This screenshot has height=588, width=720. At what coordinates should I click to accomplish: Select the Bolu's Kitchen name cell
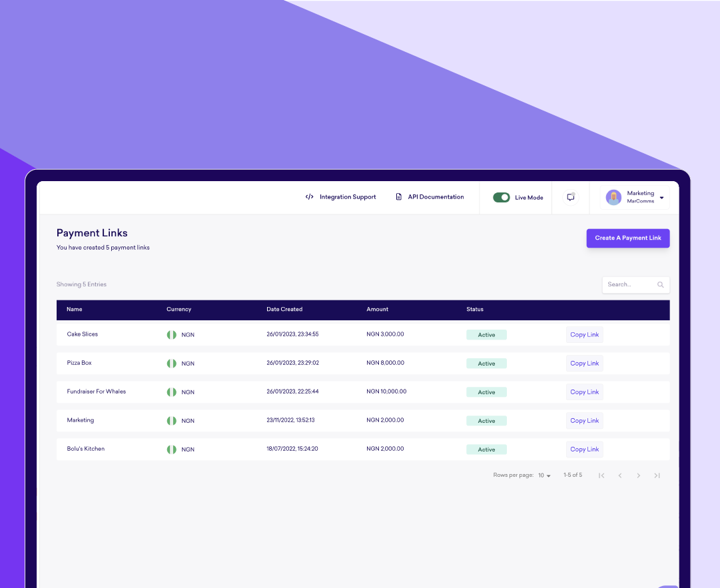pos(85,449)
